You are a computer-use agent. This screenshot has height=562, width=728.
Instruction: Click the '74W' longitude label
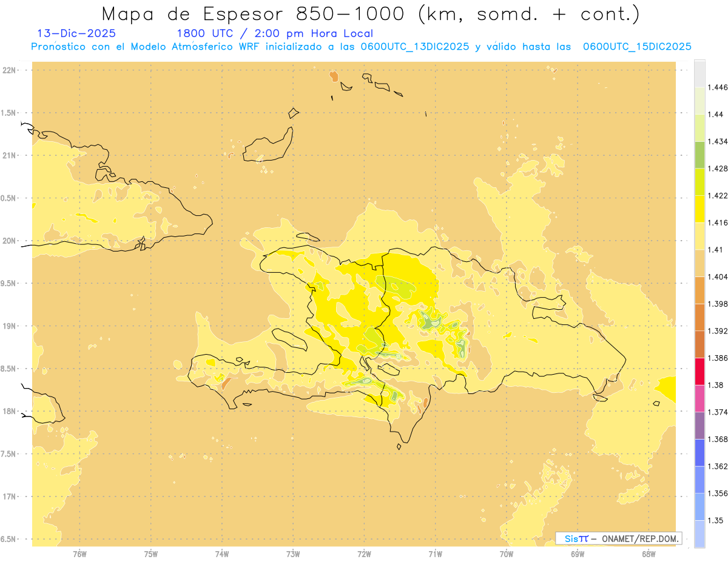pos(222,554)
